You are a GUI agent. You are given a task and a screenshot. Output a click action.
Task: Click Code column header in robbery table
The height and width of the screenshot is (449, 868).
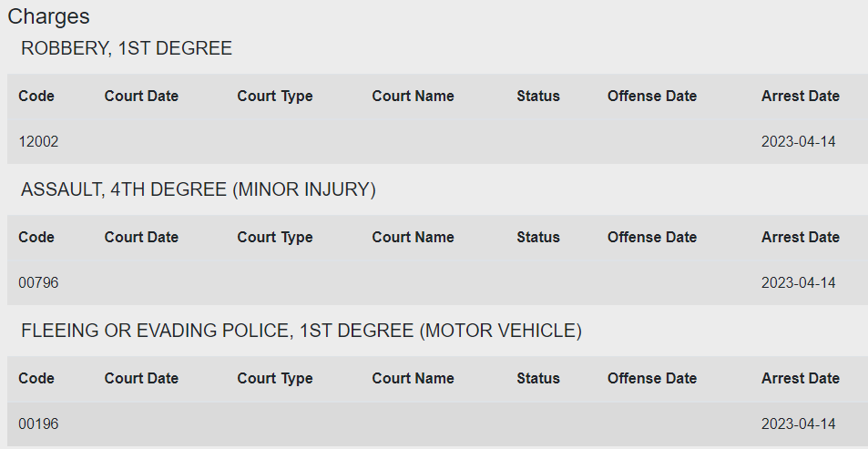click(36, 96)
